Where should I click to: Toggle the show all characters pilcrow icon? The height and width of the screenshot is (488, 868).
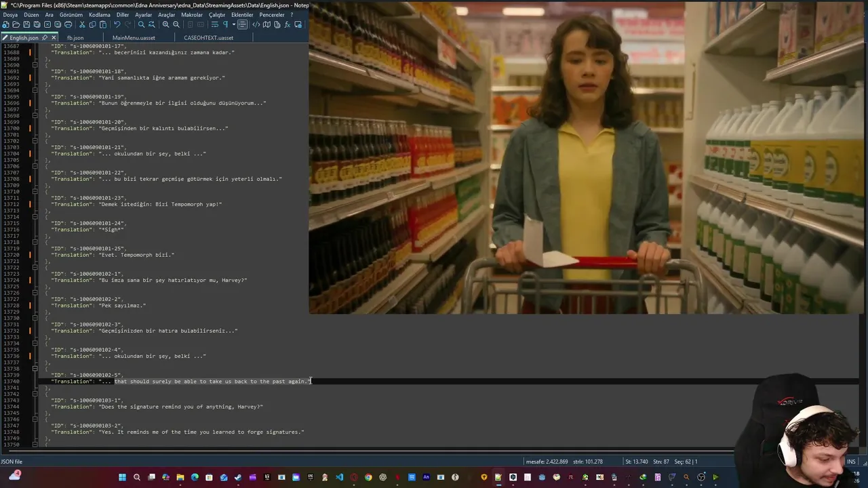225,24
